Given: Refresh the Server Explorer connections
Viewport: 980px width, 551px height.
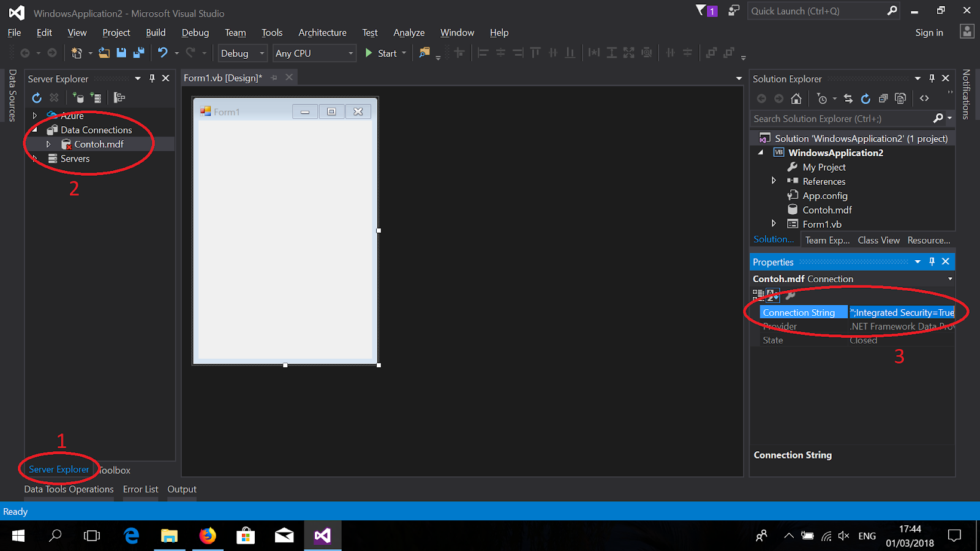Looking at the screenshot, I should click(37, 97).
